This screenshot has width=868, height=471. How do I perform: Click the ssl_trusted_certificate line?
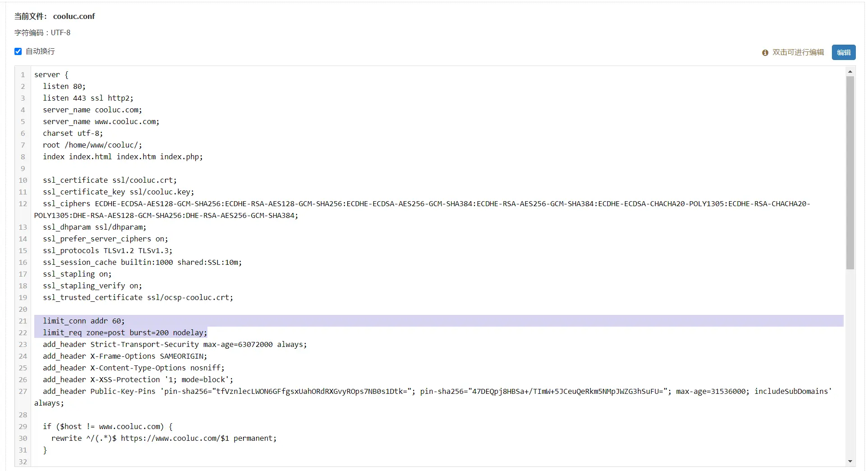coord(138,297)
